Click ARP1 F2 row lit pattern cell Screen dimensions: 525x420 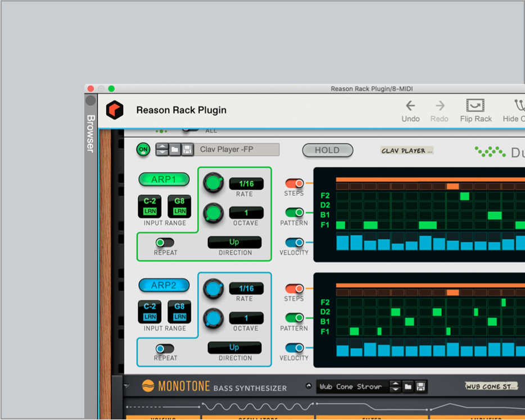(x=465, y=196)
